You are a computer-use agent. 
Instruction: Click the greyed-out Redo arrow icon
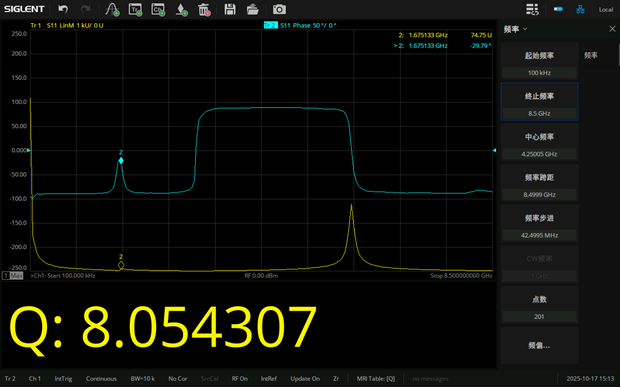[x=85, y=9]
